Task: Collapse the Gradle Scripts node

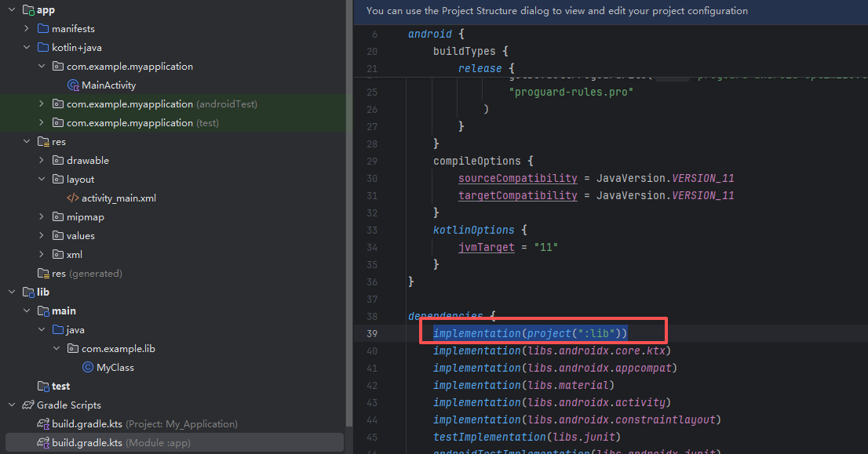Action: [x=12, y=405]
